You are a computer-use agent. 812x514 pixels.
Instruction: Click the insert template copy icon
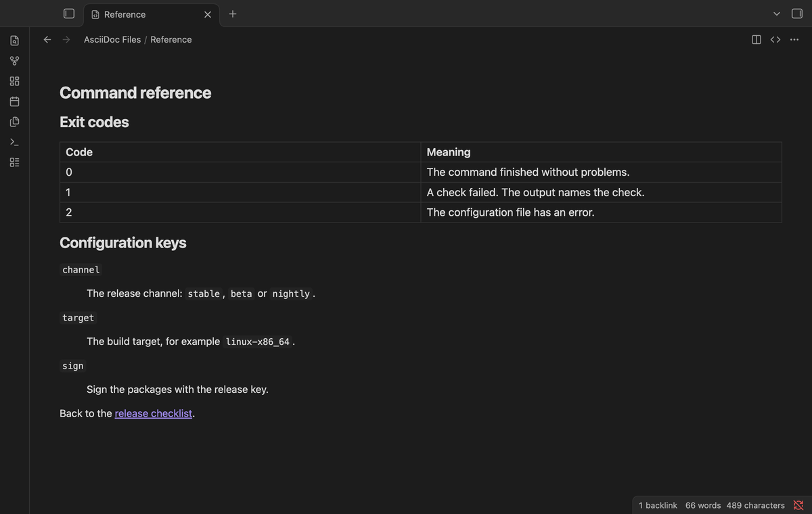pos(15,122)
